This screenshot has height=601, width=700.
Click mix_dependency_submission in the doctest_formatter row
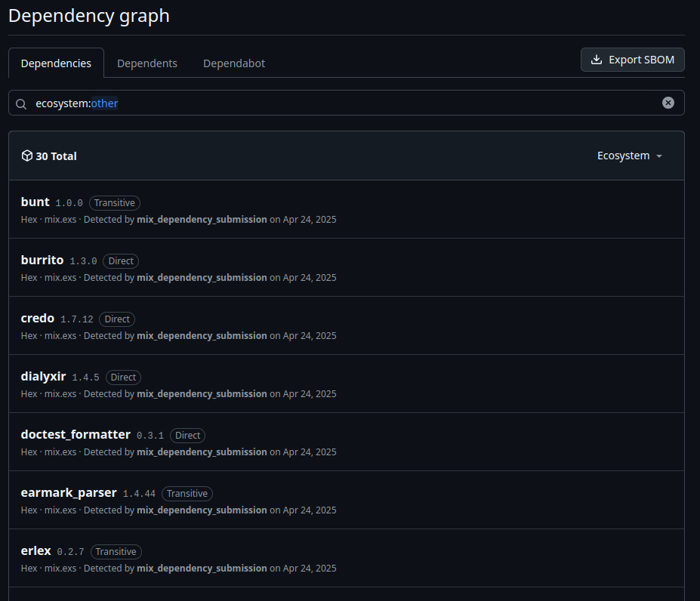[x=202, y=452]
